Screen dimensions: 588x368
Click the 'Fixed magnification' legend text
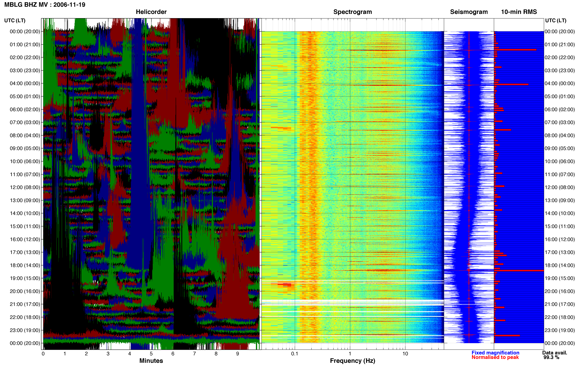click(495, 353)
